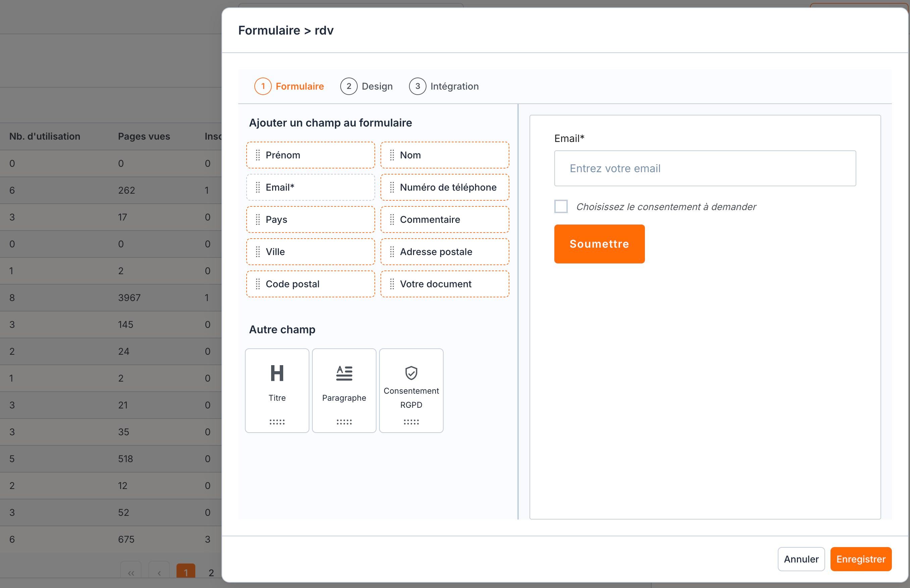Click the drag handle of Numéro de téléphone

click(x=392, y=187)
